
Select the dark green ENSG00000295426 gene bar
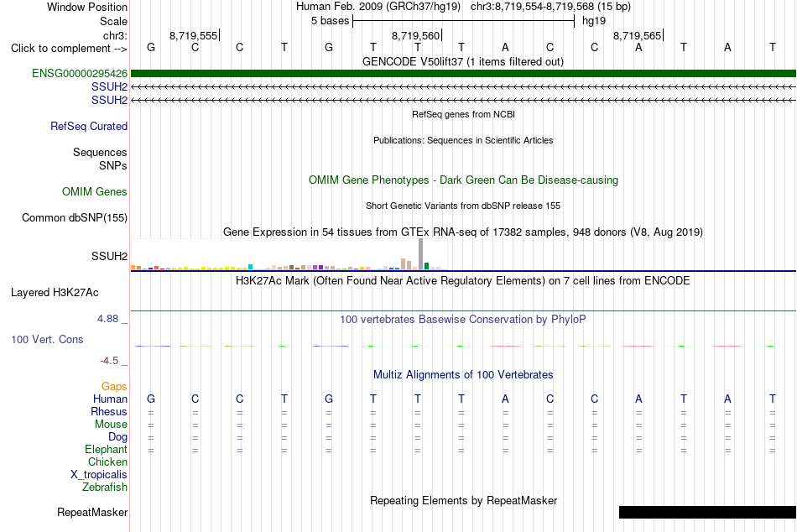pos(463,73)
